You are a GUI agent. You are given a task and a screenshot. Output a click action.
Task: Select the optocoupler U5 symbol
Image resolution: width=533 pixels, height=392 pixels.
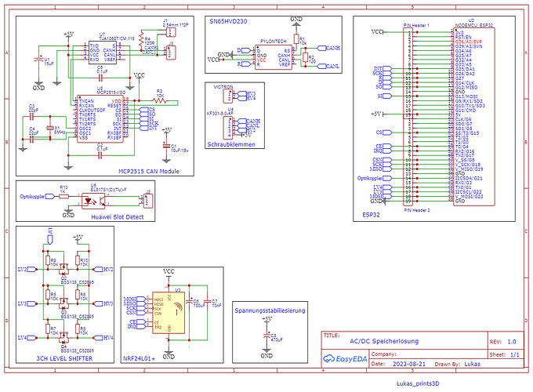point(93,201)
